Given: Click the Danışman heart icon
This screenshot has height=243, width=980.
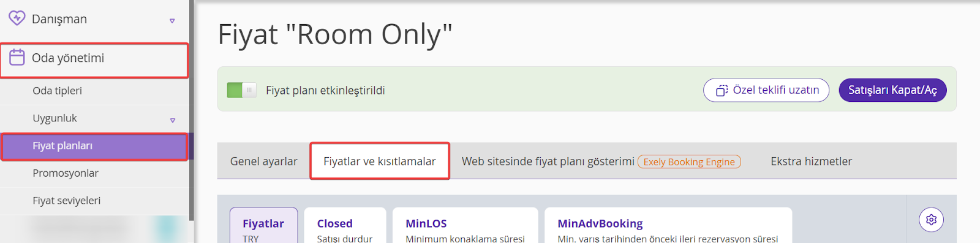Looking at the screenshot, I should tap(17, 18).
